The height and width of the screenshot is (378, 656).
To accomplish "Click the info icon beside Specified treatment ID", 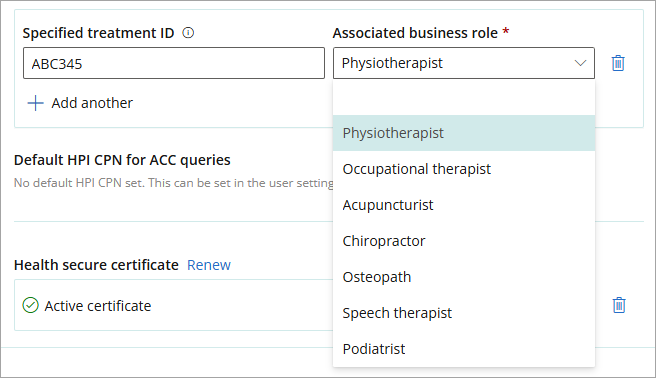I will (x=188, y=33).
